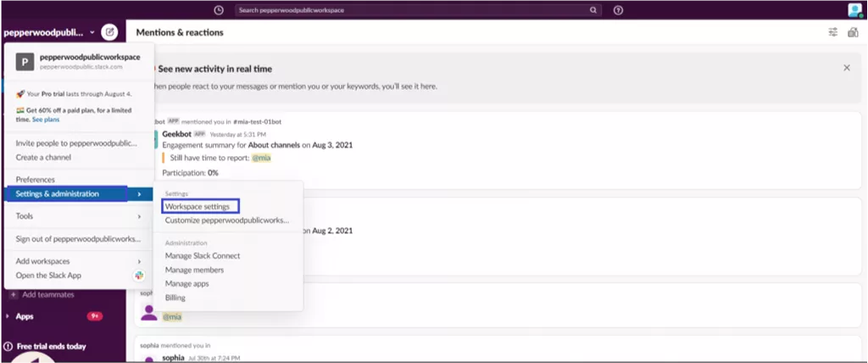Click the compose new message icon
Viewport: 868px width, 363px height.
click(109, 32)
